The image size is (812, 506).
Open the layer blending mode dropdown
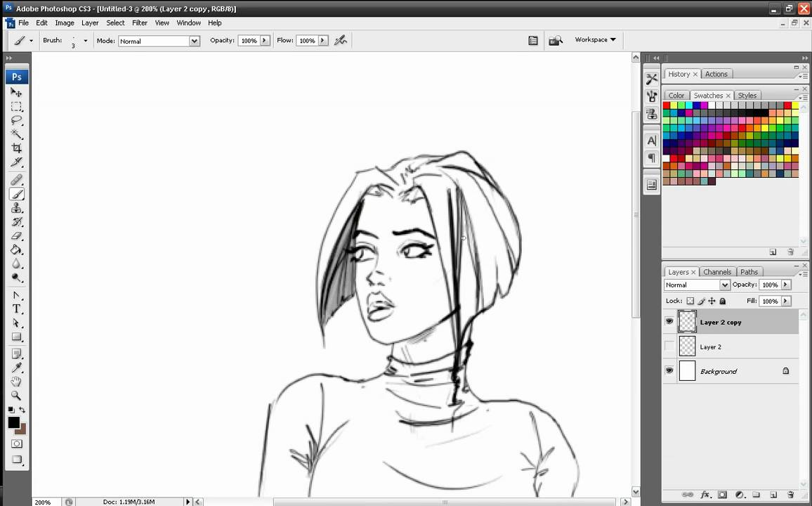(723, 285)
